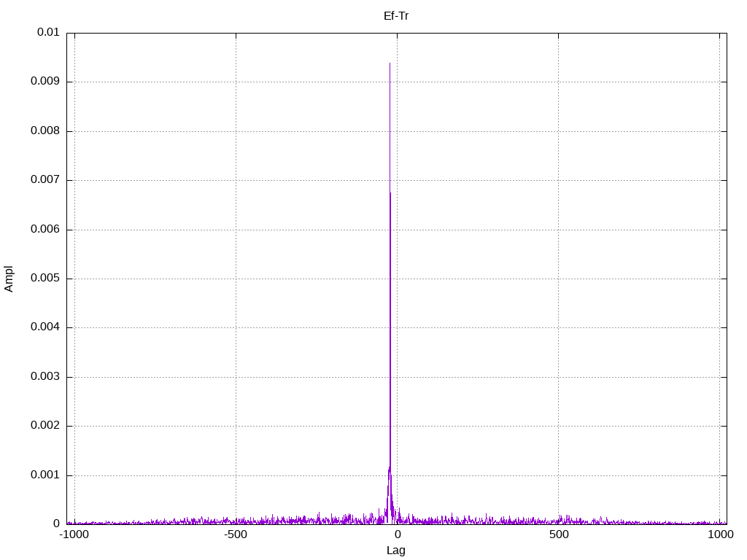747x560 pixels.
Task: Select the "Ampl" y-axis label
Action: pos(9,279)
